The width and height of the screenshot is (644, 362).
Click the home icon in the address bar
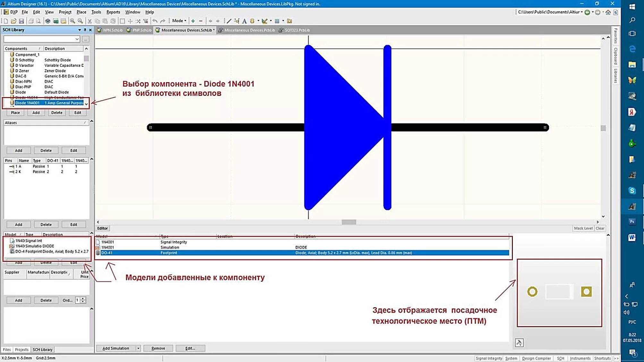[x=608, y=12]
